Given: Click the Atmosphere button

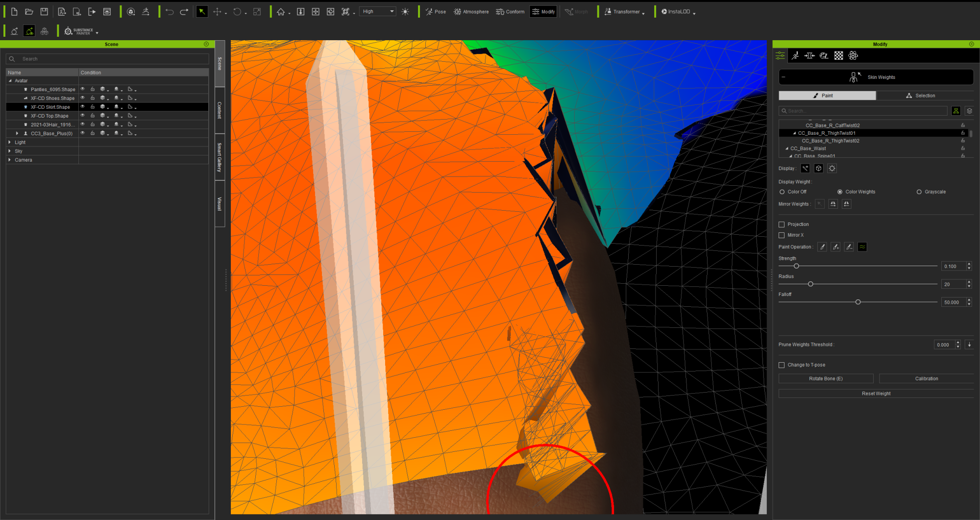Looking at the screenshot, I should click(471, 12).
